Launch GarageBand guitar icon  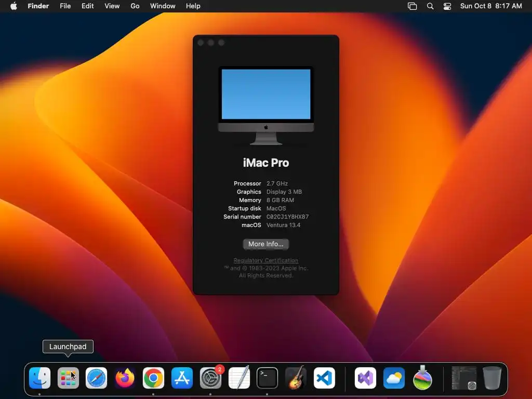pos(296,378)
